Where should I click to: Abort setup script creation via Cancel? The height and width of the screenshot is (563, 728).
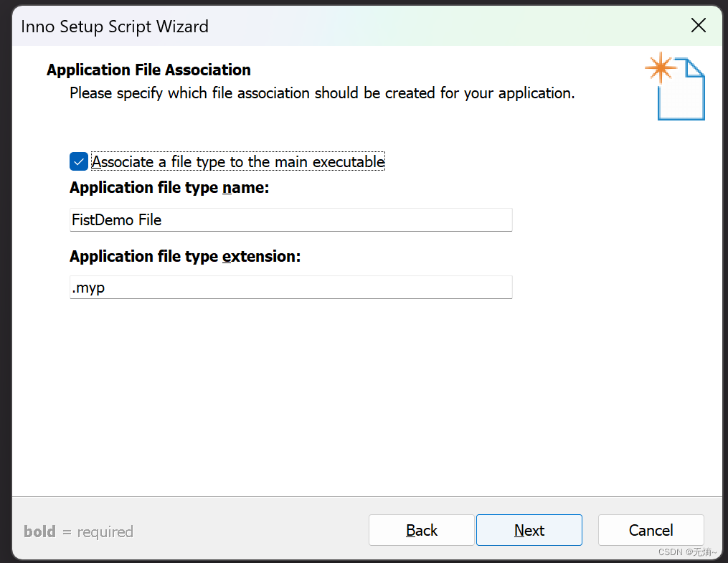[x=651, y=530]
